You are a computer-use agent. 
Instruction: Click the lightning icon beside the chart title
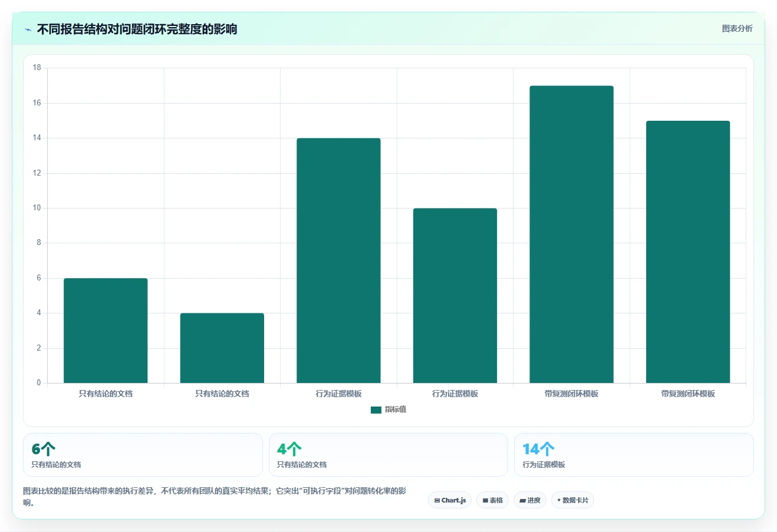(x=28, y=29)
